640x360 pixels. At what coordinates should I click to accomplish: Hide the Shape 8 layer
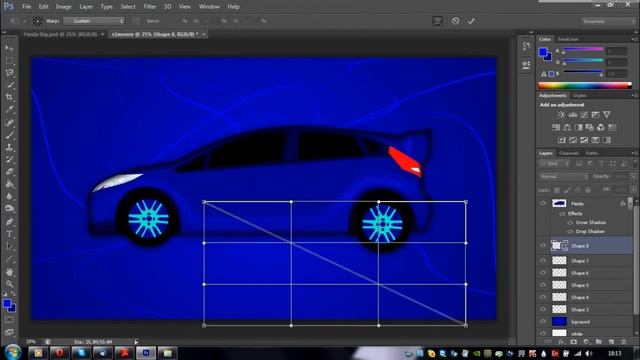pos(543,246)
